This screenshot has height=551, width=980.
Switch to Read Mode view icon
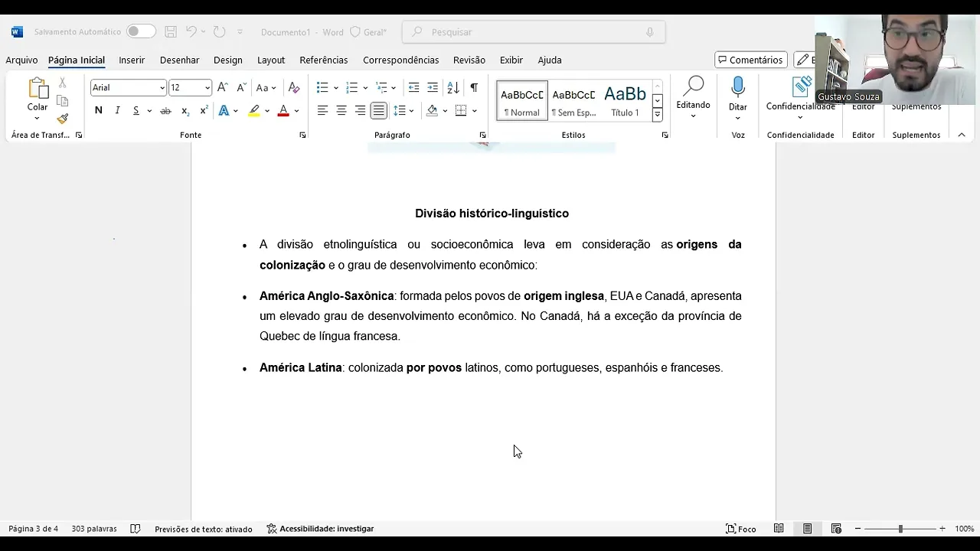(x=779, y=529)
